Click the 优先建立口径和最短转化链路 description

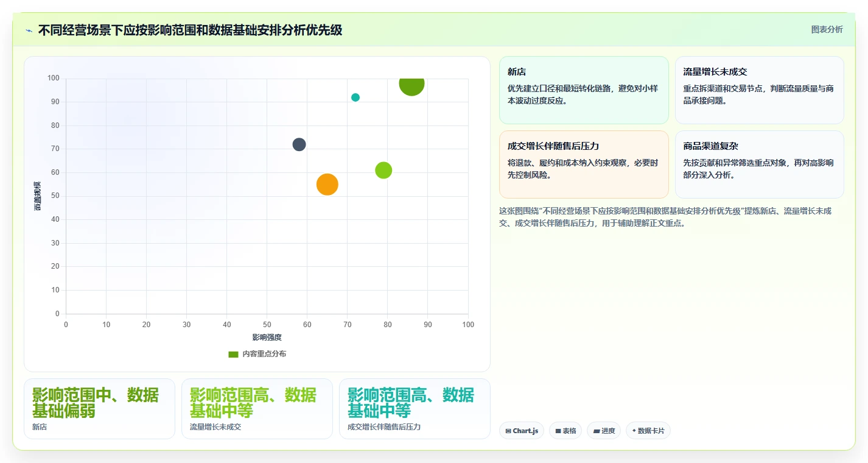click(583, 94)
